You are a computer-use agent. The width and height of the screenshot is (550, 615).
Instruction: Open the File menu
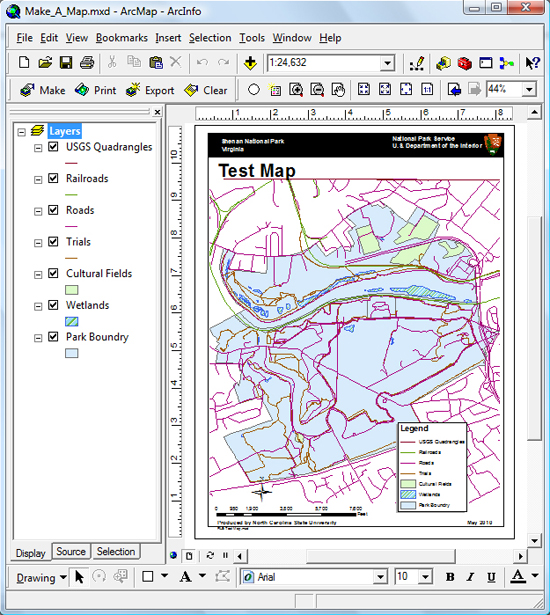(24, 38)
